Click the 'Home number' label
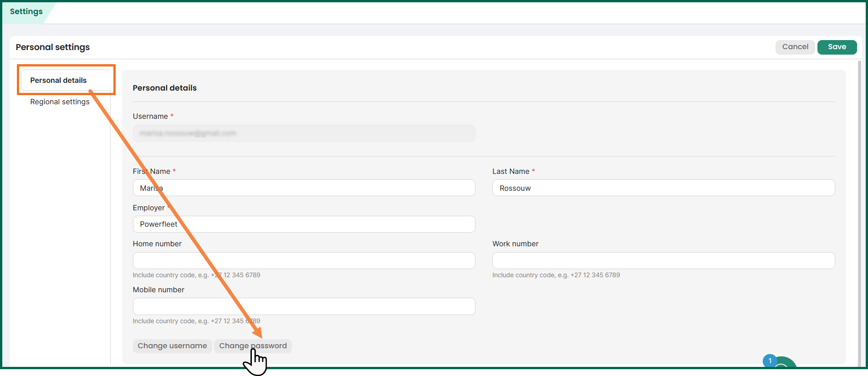Screen dimensions: 868x376 157,244
